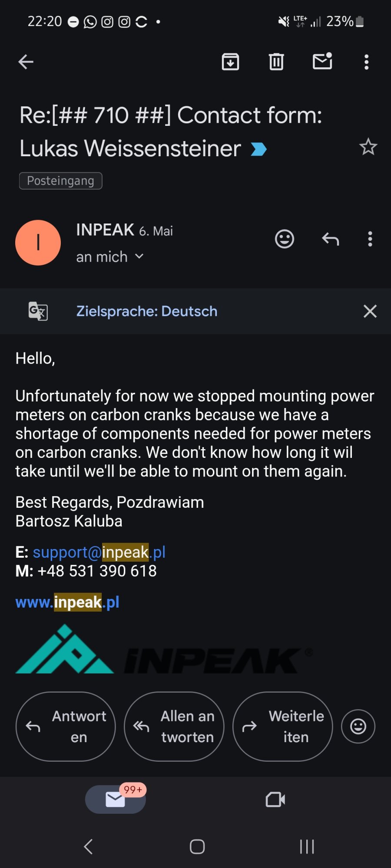Open the www.inpeak.pl website link
Screen dimensions: 391x868
67,602
